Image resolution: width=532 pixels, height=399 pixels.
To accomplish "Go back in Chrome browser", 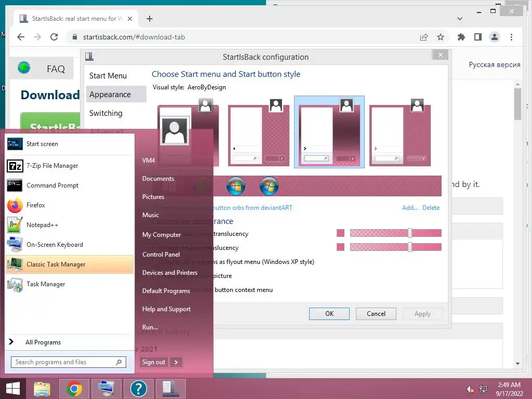I will 21,37.
